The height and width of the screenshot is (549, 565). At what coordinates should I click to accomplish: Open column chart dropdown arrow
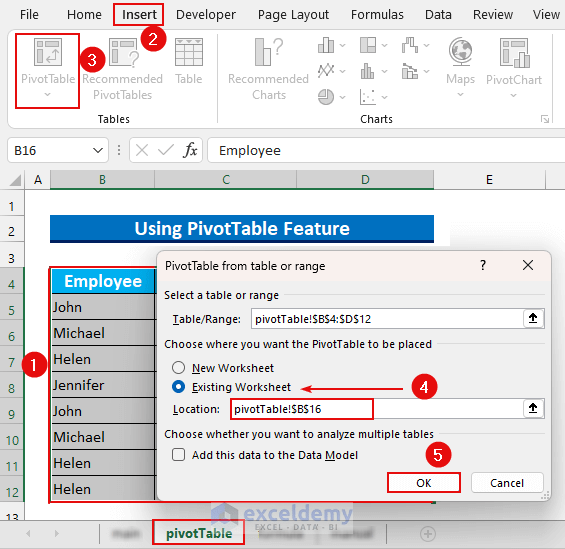(343, 45)
